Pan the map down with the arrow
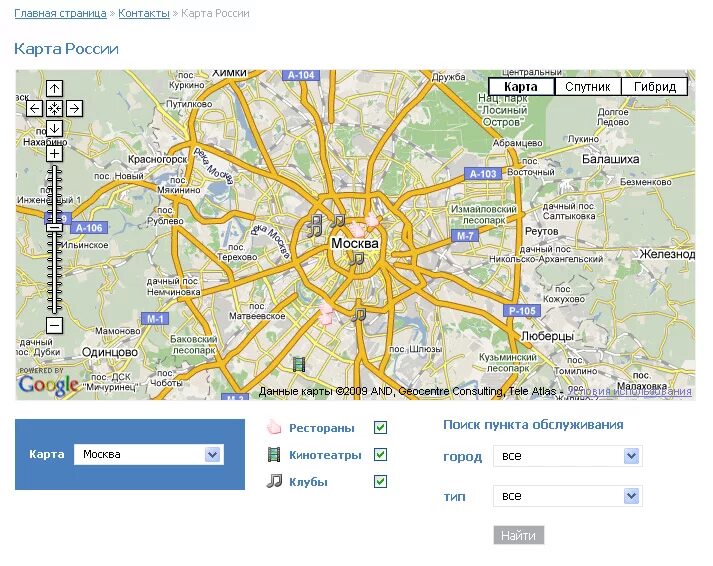 55,129
